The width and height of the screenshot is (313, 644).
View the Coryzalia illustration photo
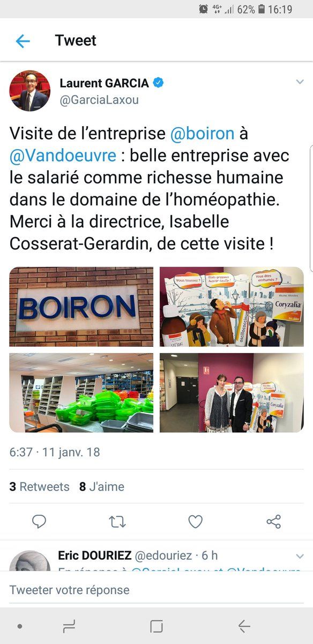232,307
